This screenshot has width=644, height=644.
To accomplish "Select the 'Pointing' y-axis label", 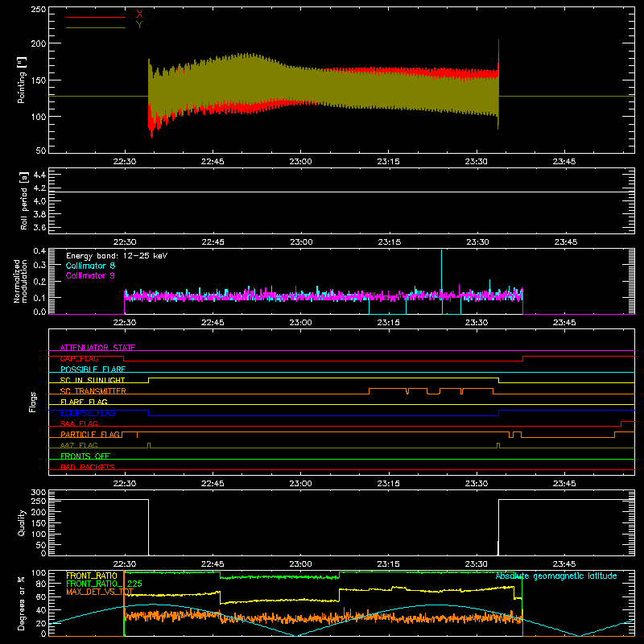I will point(22,80).
